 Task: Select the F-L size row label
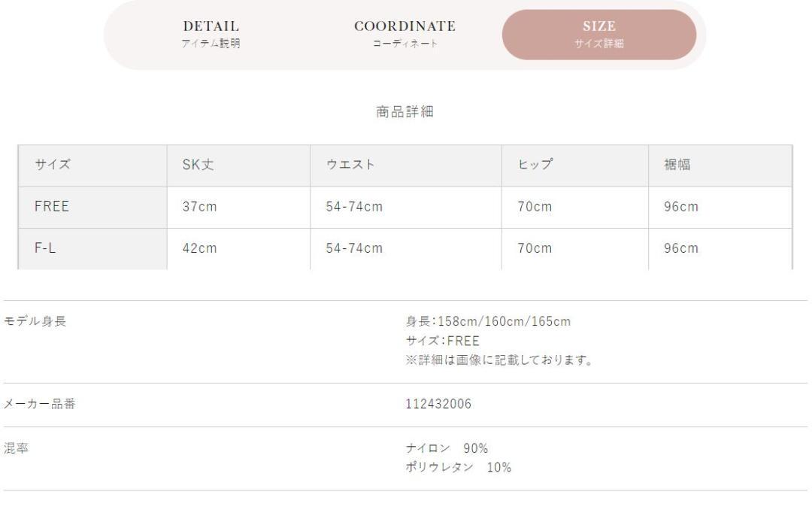click(92, 249)
